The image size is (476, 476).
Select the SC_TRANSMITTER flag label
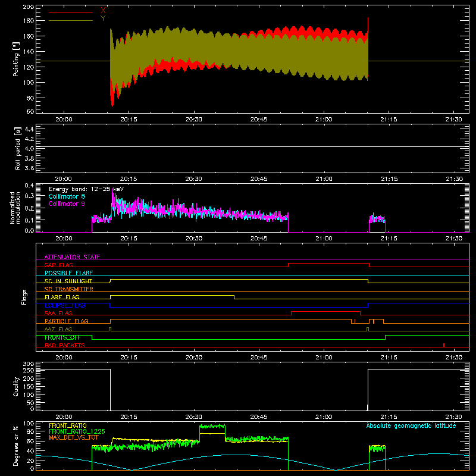(x=68, y=289)
